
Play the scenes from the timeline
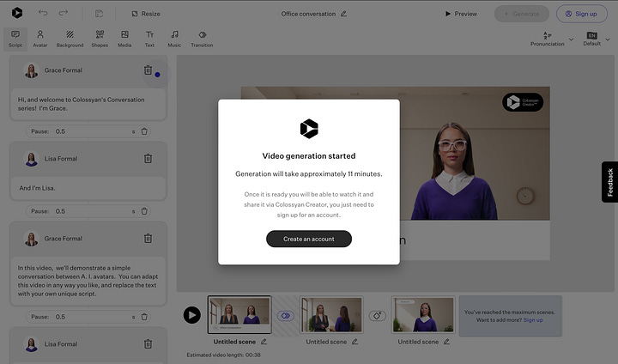192,315
